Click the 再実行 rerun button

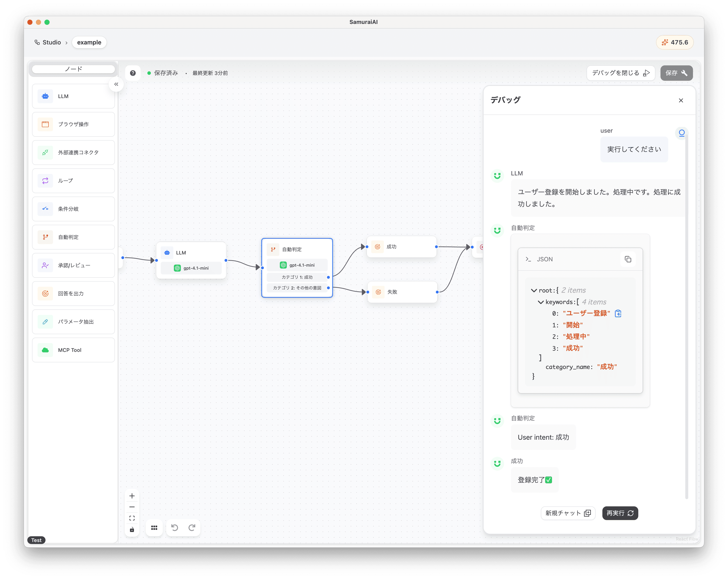coord(620,513)
